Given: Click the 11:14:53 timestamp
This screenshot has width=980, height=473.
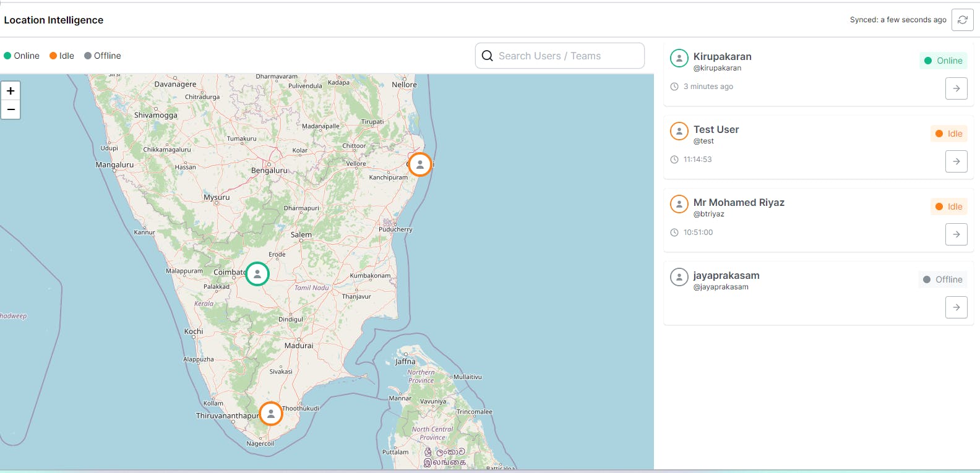Looking at the screenshot, I should [x=697, y=160].
